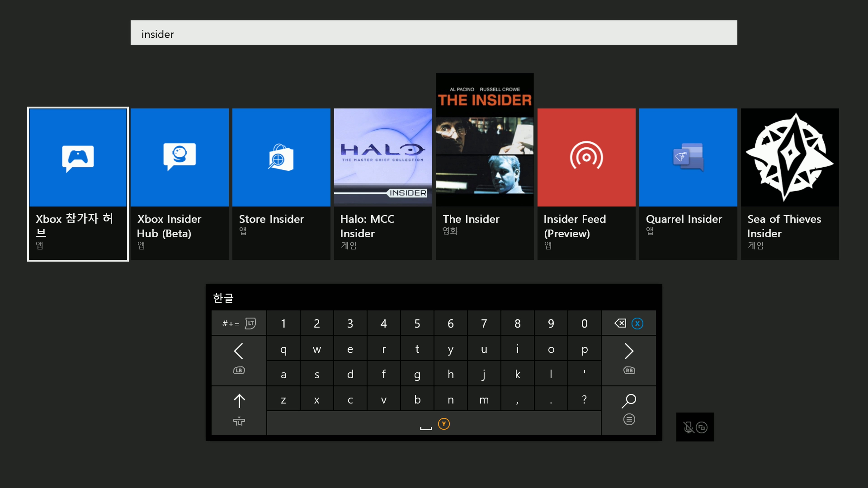Select The Insider movie poster

coord(485,140)
